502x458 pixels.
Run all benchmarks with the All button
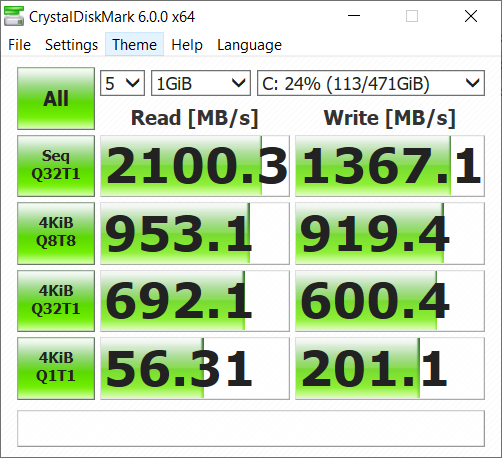(56, 98)
